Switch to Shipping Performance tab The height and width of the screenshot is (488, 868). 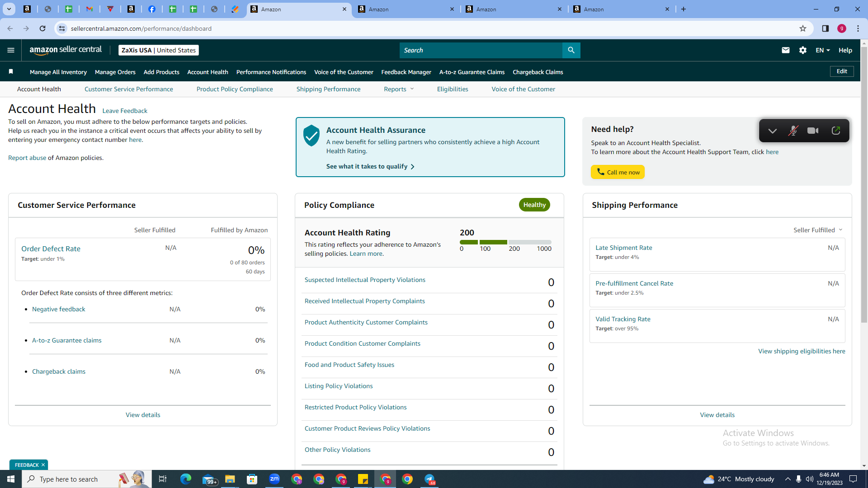point(329,89)
